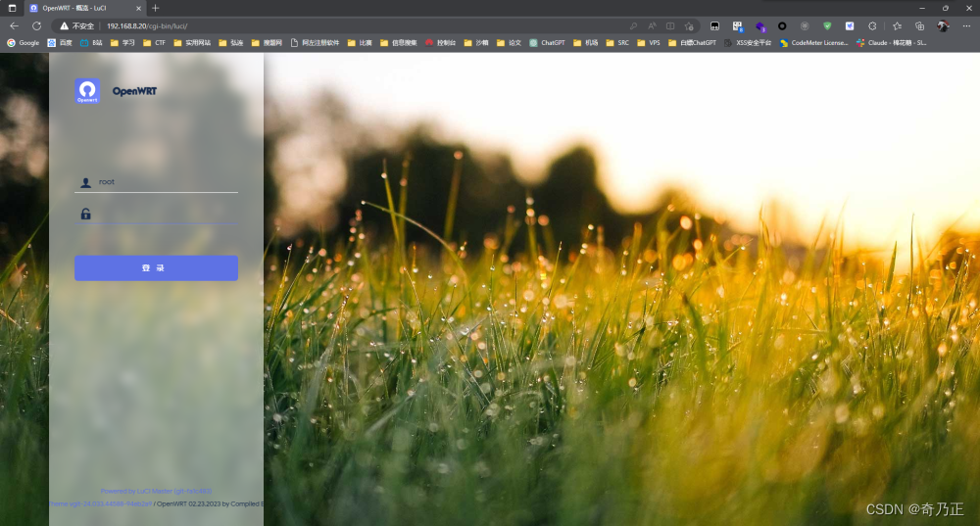This screenshot has width=980, height=526.
Task: Click the blue-white bird extension icon
Action: pos(850,26)
